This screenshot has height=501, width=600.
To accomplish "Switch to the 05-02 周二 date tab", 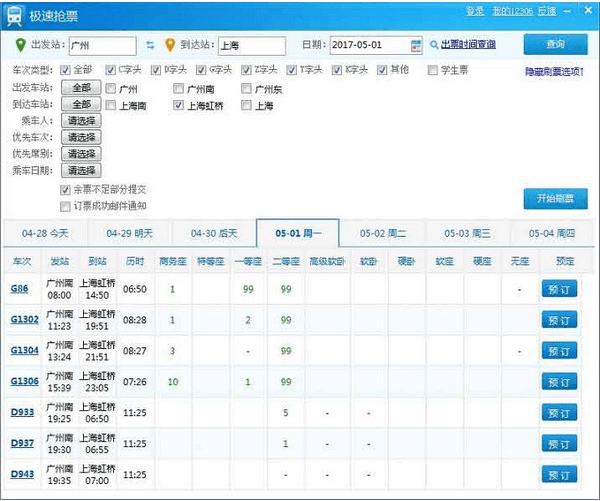I will coord(383,233).
